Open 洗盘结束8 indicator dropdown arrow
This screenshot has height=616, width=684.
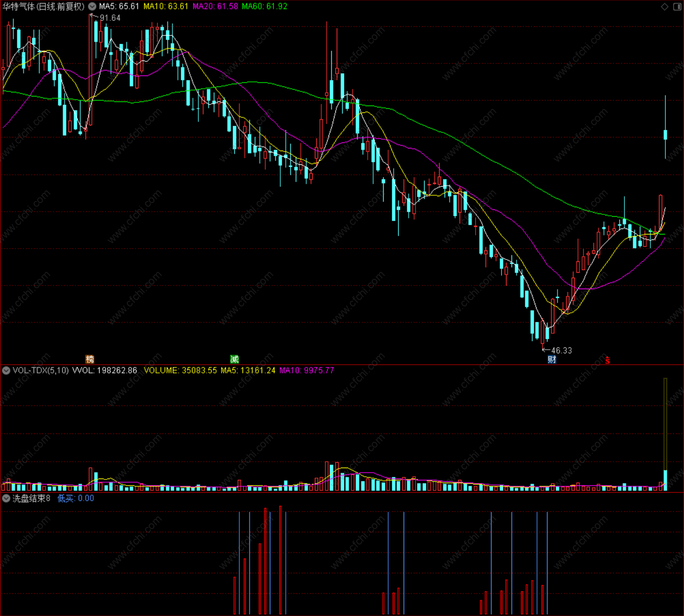tap(6, 499)
